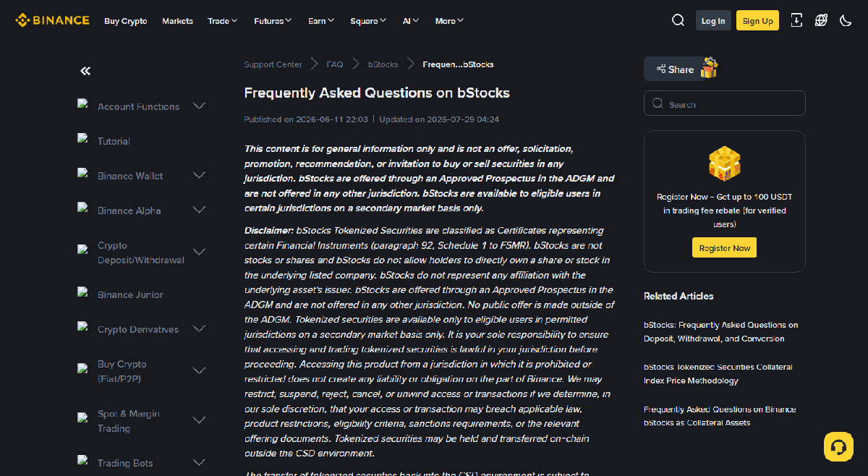Share this article
This screenshot has width=868, height=476.
click(675, 69)
